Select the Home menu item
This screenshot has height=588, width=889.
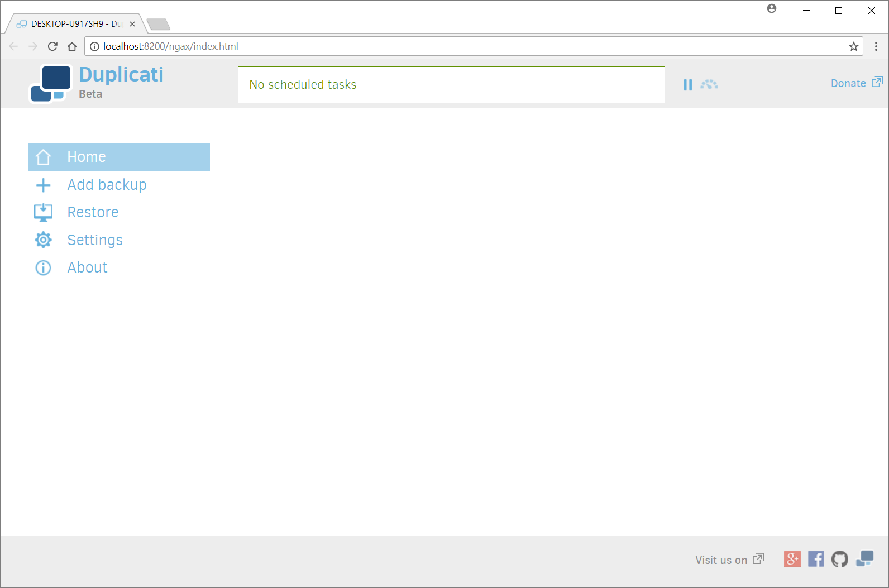[119, 157]
